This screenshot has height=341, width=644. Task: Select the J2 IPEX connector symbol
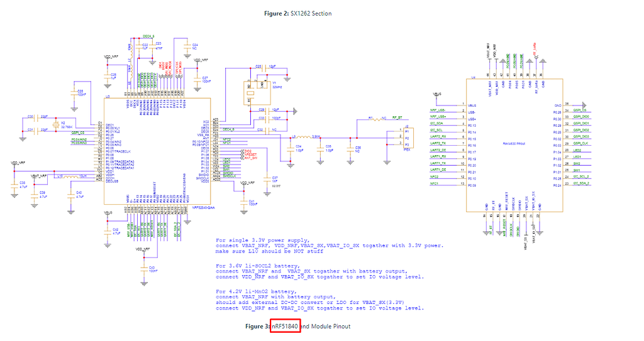[406, 136]
